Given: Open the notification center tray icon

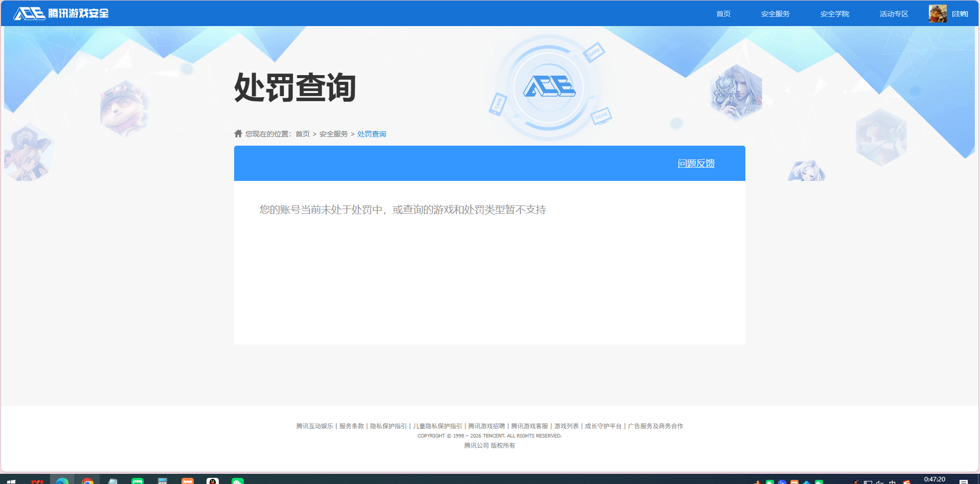Looking at the screenshot, I should (964, 481).
